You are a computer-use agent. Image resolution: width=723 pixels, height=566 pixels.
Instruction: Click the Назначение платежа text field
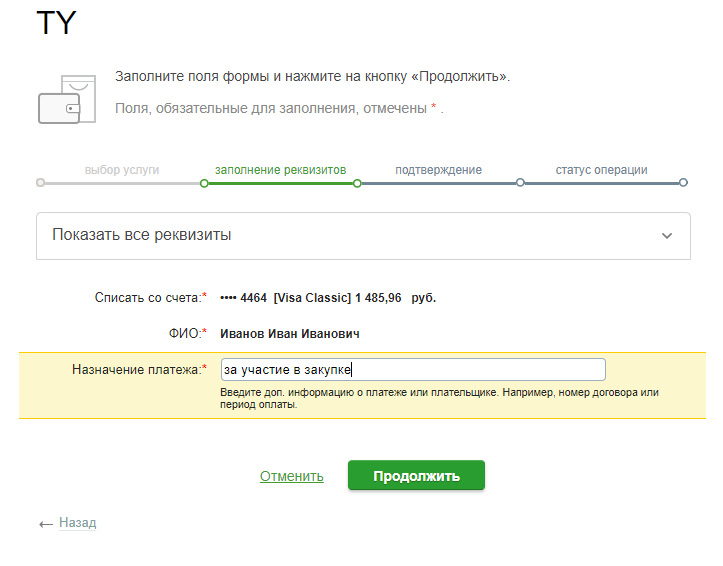coord(412,369)
